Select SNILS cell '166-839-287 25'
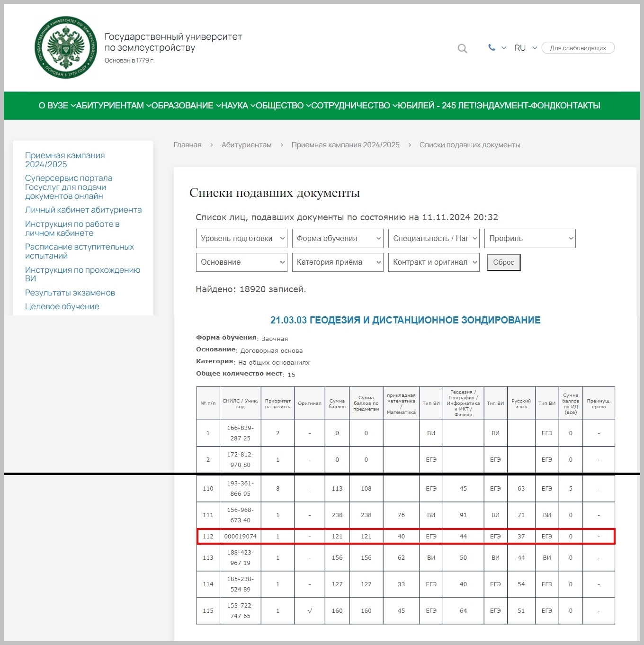Image resolution: width=644 pixels, height=645 pixels. click(x=241, y=433)
